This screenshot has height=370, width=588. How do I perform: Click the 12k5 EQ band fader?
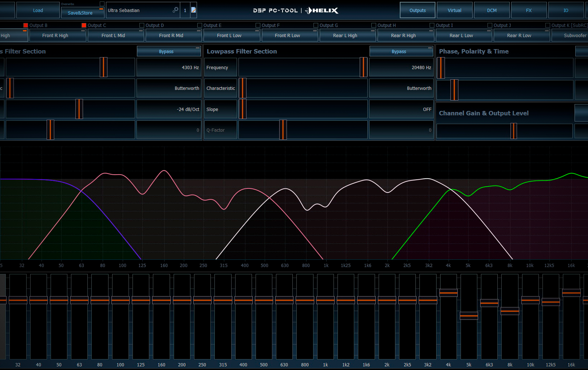coord(550,302)
